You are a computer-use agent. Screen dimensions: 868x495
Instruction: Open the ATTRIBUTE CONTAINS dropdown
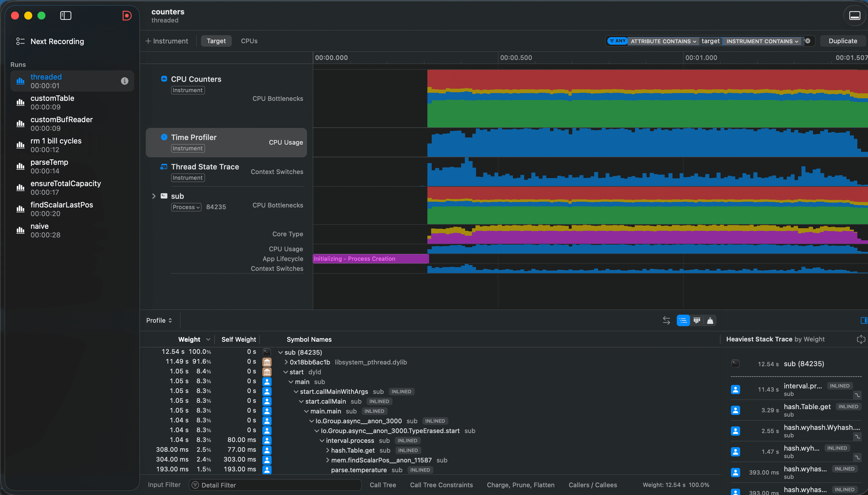tap(663, 41)
